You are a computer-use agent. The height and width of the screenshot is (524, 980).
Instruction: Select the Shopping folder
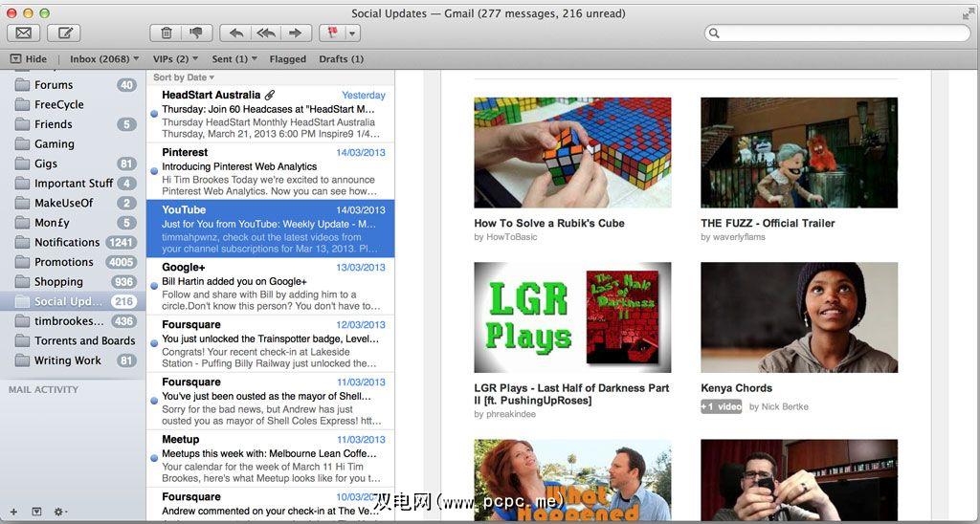[73, 282]
